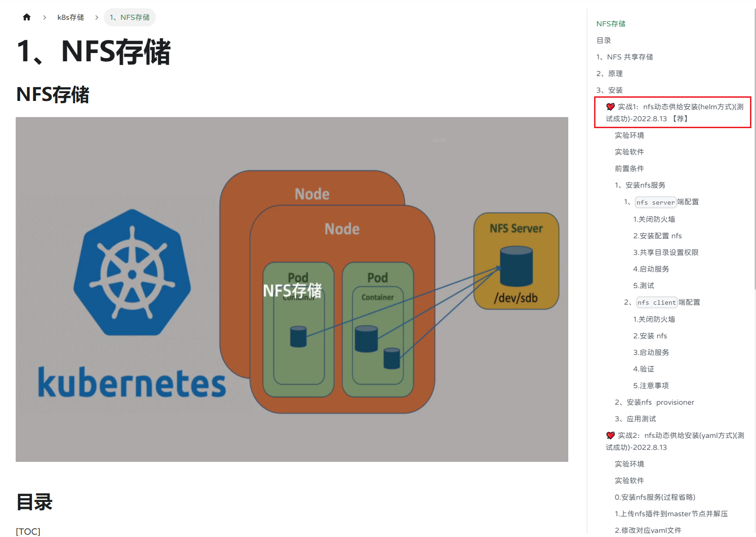Open 实战2 nfs动态供给安装(yaml方式) outline entry
The image size is (756, 537).
point(675,441)
